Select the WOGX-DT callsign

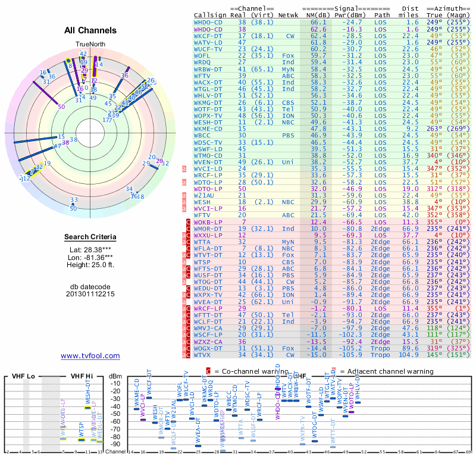[208, 348]
